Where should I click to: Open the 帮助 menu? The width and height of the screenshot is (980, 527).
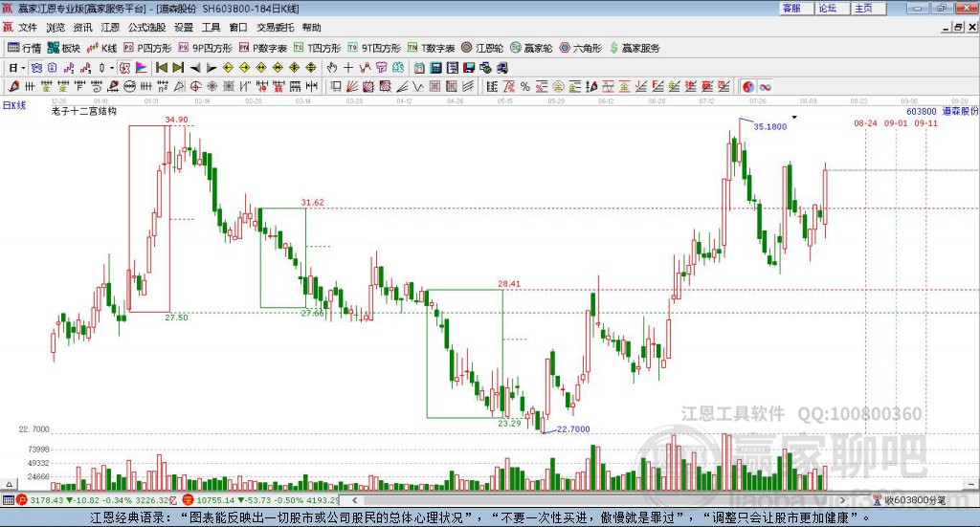tap(311, 28)
